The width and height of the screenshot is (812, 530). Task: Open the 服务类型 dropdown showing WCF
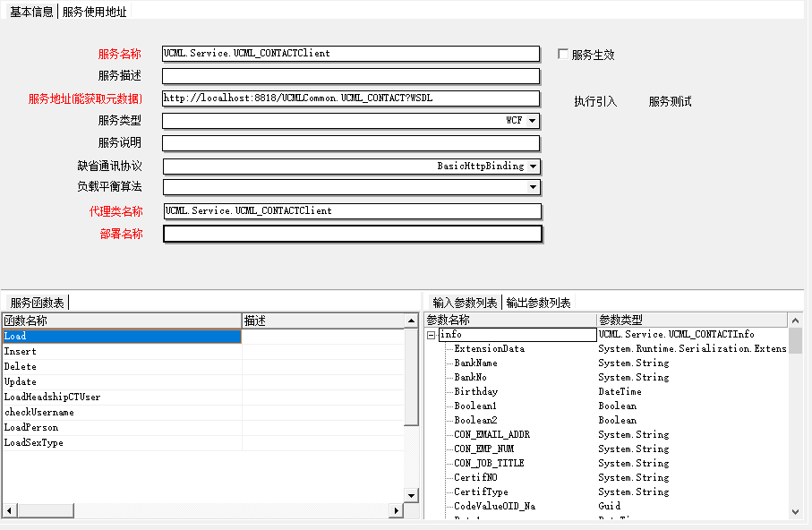534,120
